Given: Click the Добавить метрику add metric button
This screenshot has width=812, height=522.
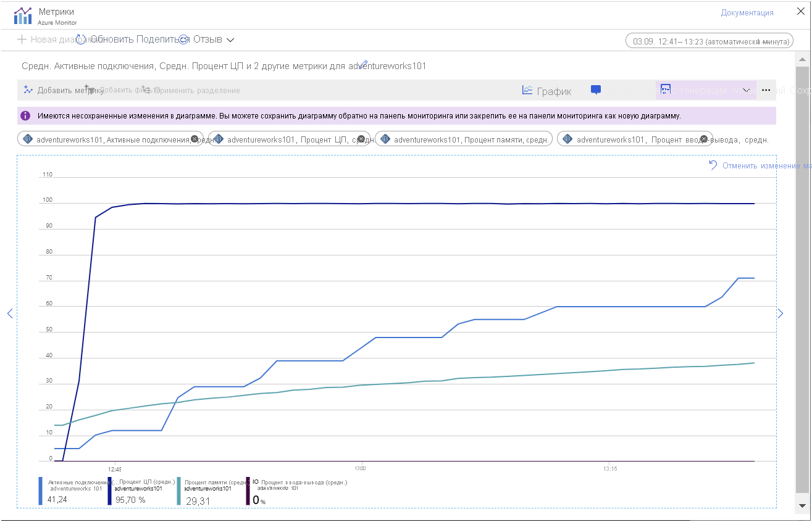Looking at the screenshot, I should pos(64,90).
